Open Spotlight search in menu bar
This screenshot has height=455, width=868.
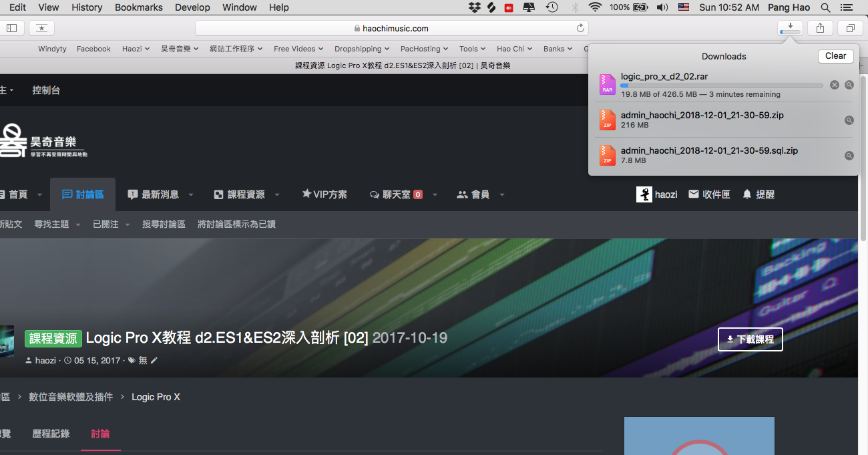(826, 7)
